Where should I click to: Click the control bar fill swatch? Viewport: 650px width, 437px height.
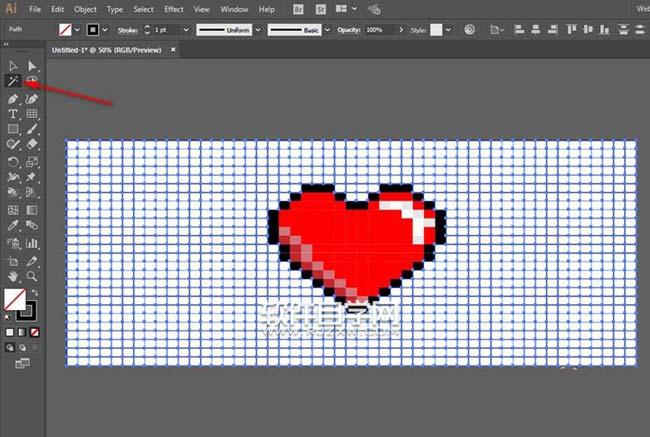pyautogui.click(x=65, y=29)
